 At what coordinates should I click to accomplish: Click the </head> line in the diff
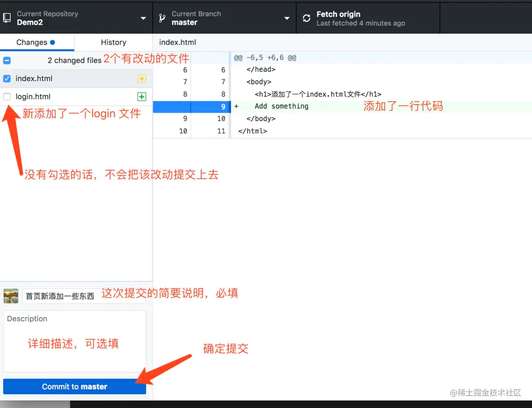click(261, 70)
